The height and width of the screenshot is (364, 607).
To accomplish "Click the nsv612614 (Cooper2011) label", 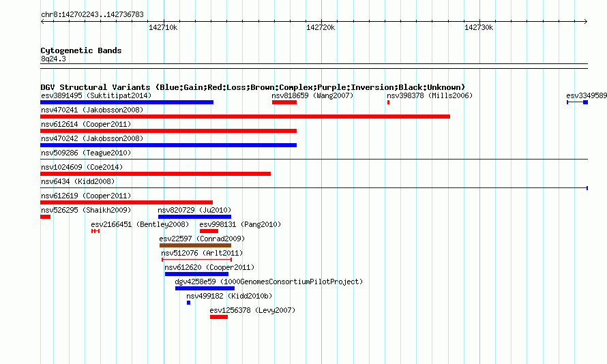I will [x=86, y=124].
